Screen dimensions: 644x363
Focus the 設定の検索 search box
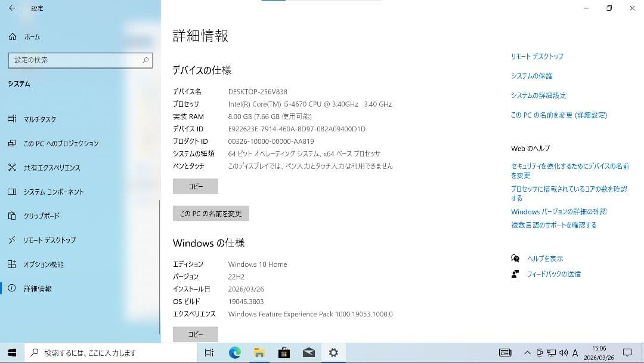pos(80,60)
